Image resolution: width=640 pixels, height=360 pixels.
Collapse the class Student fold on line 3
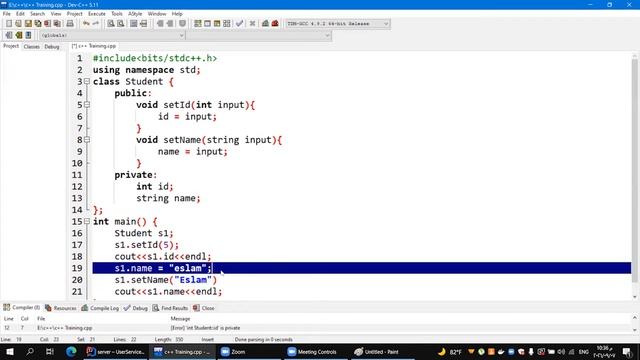(87, 81)
